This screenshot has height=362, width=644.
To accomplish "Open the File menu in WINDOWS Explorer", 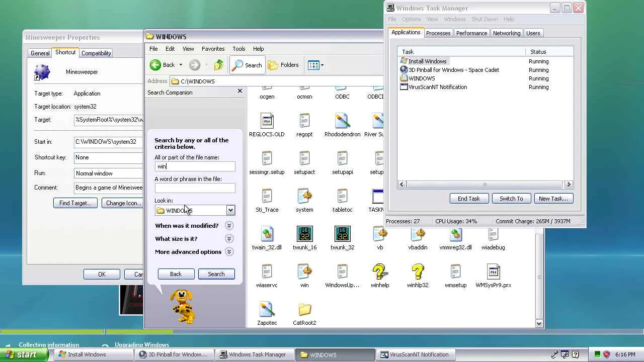I will tap(153, 49).
